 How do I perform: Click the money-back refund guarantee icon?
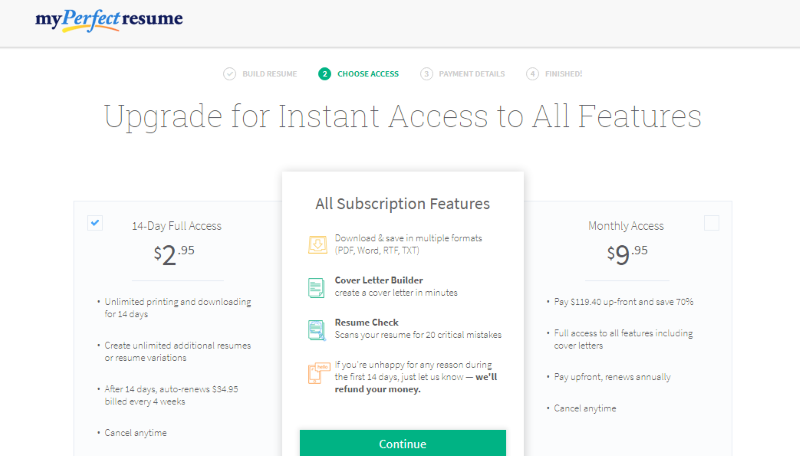click(x=319, y=373)
